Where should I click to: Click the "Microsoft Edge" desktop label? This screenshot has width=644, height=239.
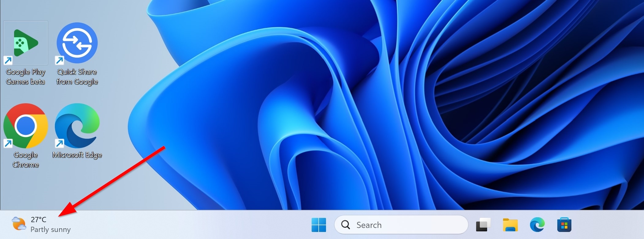pos(77,155)
